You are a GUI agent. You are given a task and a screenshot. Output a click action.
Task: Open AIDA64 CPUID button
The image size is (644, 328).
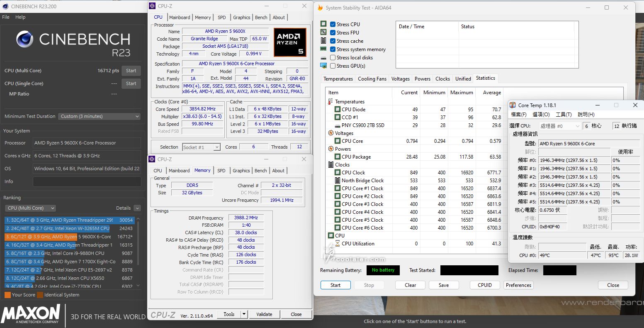pyautogui.click(x=485, y=285)
